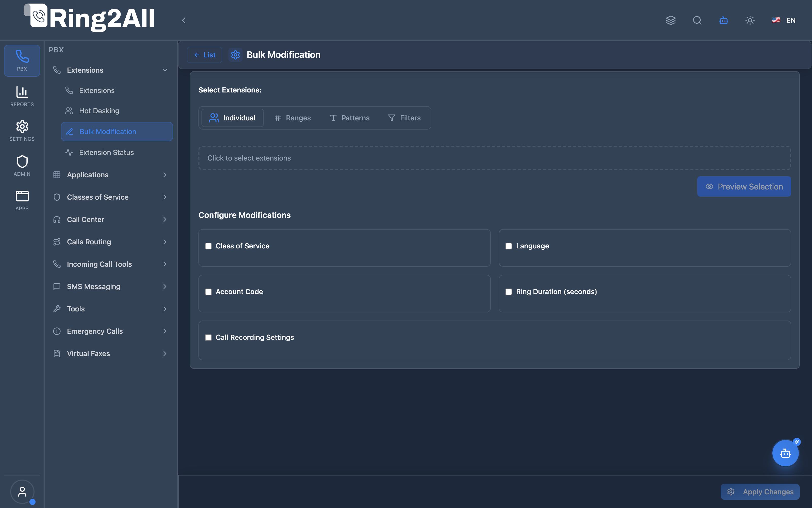Image resolution: width=812 pixels, height=508 pixels.
Task: Click the 'Click to select extensions' field
Action: [x=495, y=158]
